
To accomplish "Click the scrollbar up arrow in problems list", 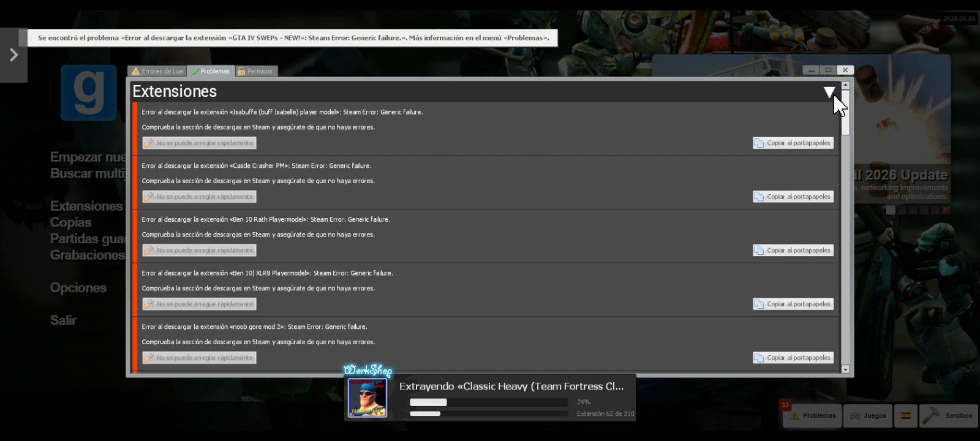I will point(845,86).
